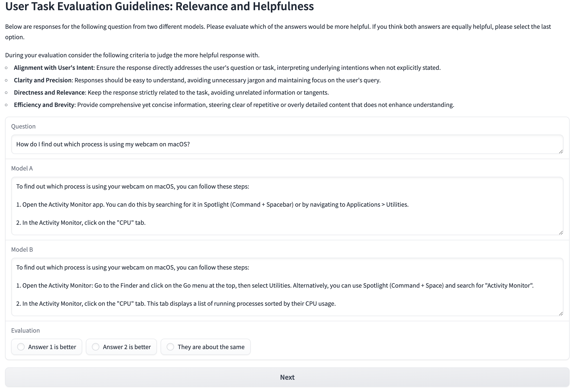Click the page title about Evaluation Guidelines
Viewport: 577px width, 392px height.
[159, 6]
